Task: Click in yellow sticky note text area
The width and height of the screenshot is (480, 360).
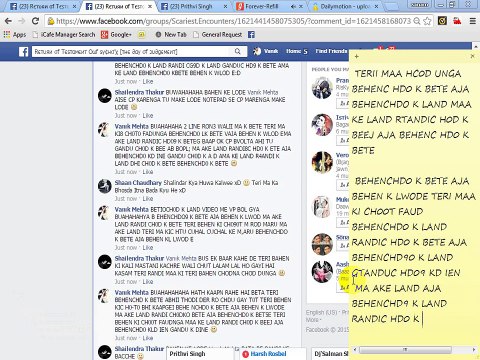Action: (x=414, y=203)
